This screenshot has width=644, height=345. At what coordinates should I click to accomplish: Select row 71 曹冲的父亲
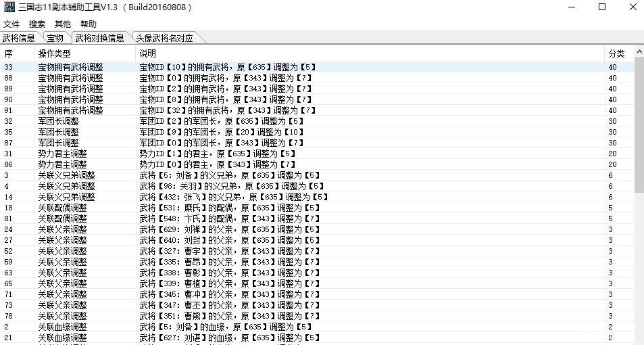pyautogui.click(x=317, y=294)
